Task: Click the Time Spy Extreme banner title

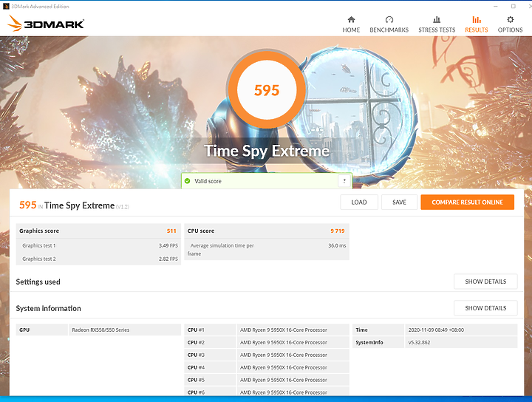Action: pyautogui.click(x=267, y=151)
